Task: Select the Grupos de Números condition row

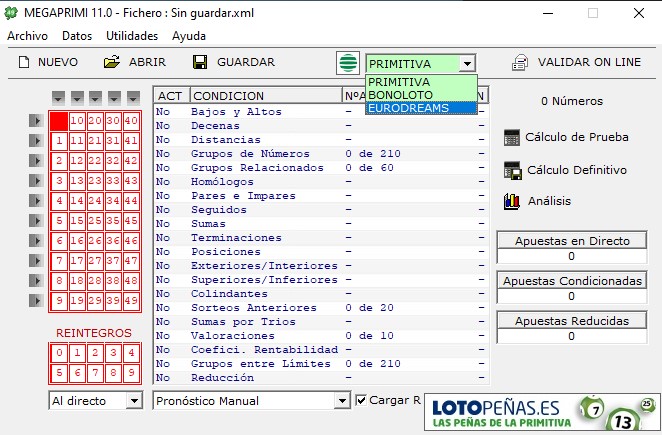Action: [321, 154]
